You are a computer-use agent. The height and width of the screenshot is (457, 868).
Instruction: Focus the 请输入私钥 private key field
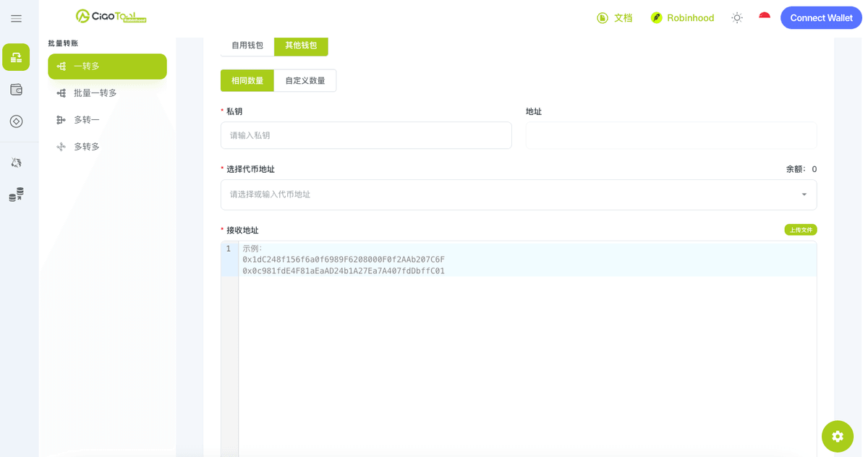click(366, 135)
